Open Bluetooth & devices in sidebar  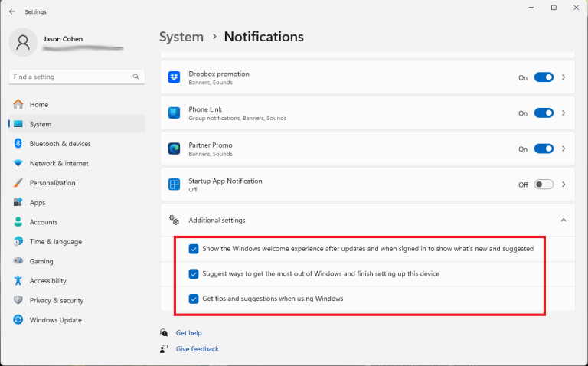pos(60,144)
